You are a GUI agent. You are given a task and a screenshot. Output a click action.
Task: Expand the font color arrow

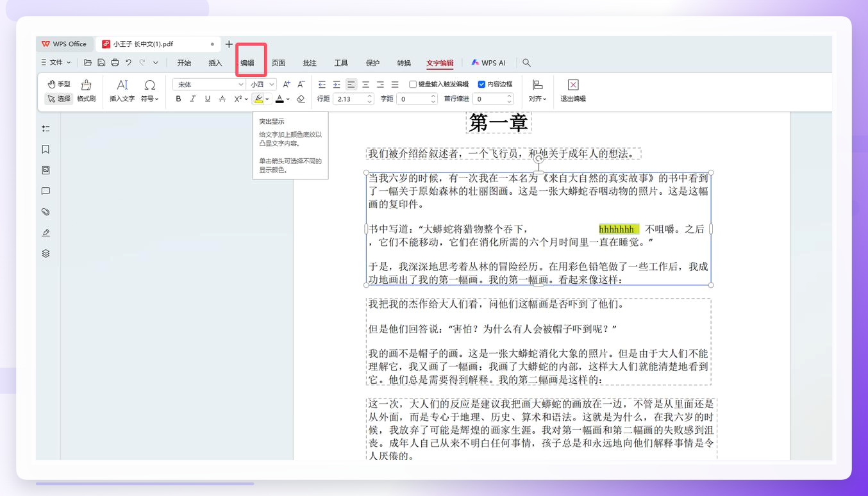pos(288,99)
